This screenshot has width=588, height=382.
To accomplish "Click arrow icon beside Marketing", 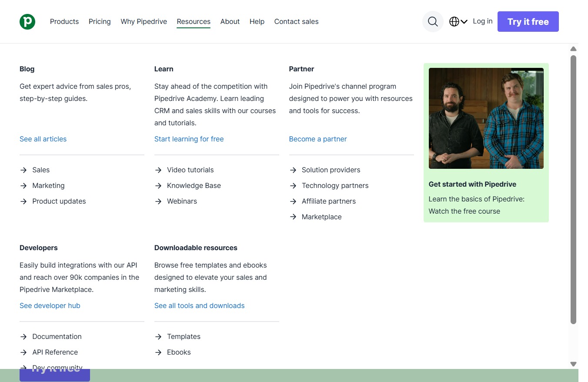I will pos(23,186).
